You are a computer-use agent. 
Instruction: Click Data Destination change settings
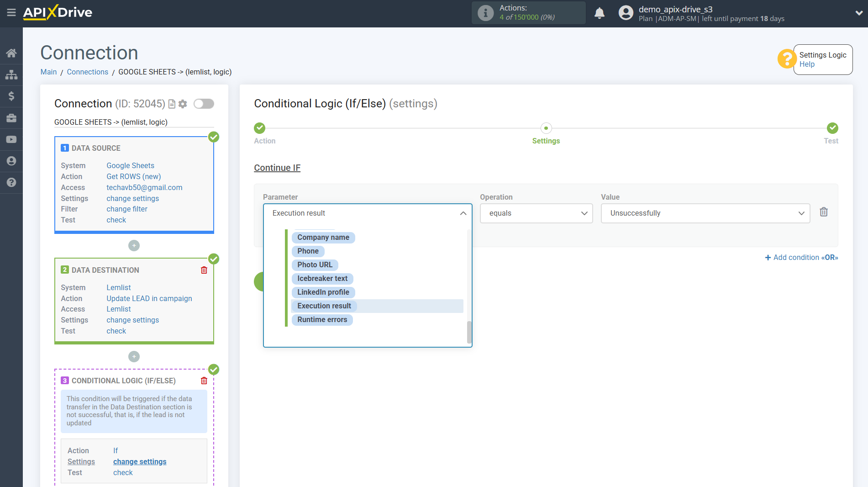click(133, 320)
